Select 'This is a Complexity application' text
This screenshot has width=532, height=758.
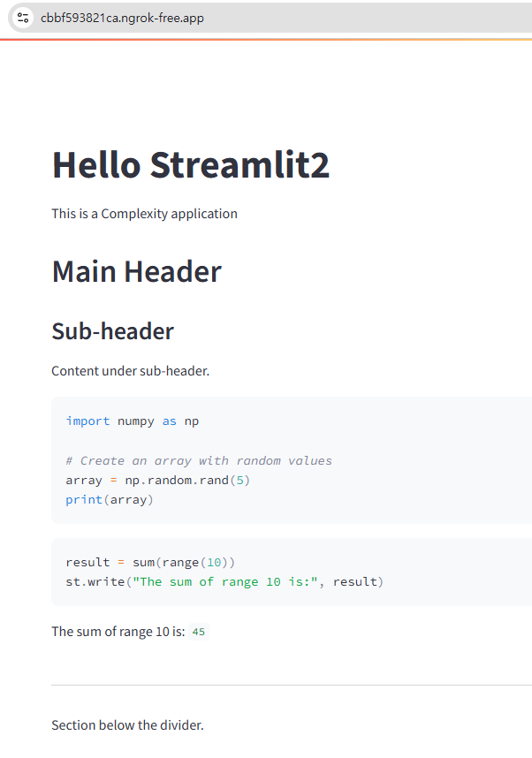[145, 214]
